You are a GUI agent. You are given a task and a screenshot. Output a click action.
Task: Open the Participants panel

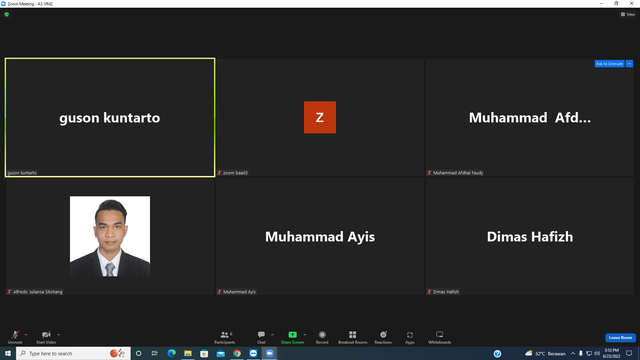224,337
